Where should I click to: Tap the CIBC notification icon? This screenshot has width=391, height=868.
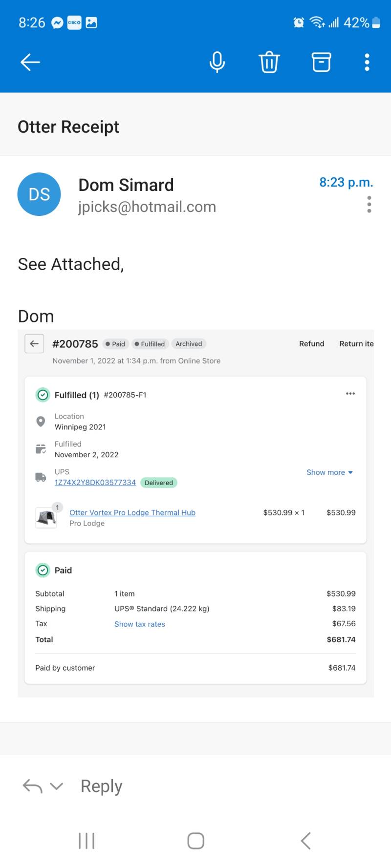(74, 22)
